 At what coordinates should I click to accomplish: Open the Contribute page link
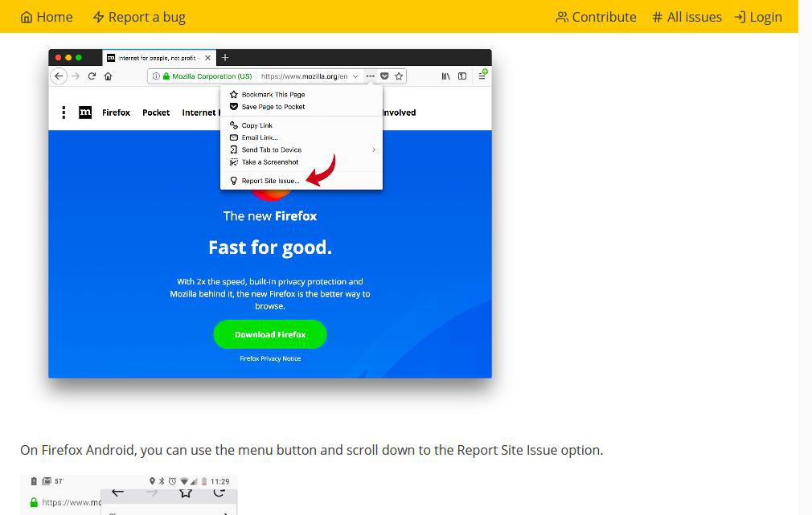pyautogui.click(x=596, y=17)
